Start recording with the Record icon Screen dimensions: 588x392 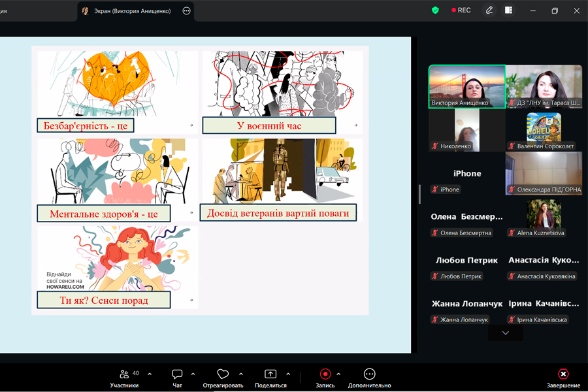pos(325,374)
